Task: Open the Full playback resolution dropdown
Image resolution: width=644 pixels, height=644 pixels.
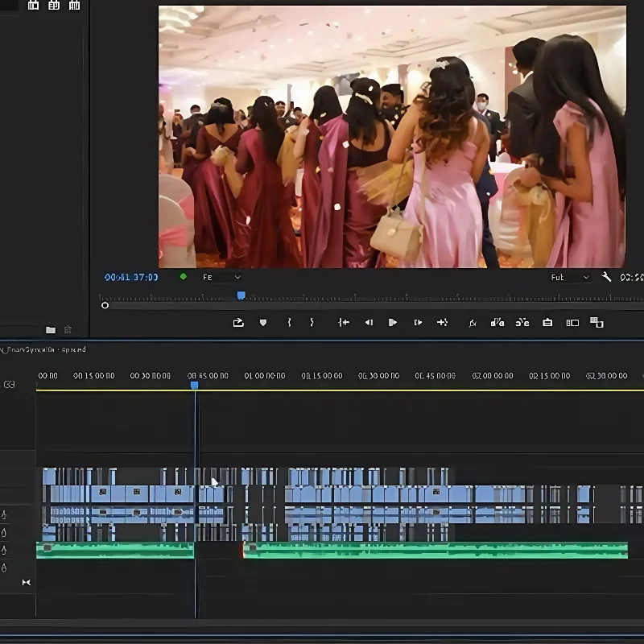Action: [569, 277]
